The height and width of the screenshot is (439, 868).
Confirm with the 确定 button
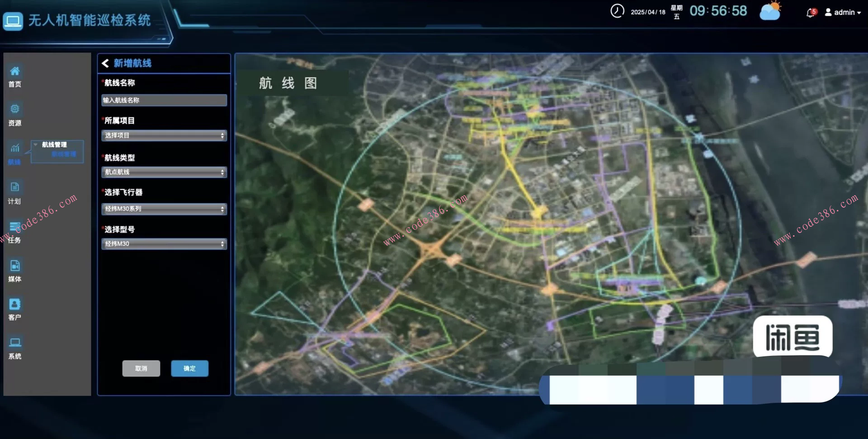190,369
